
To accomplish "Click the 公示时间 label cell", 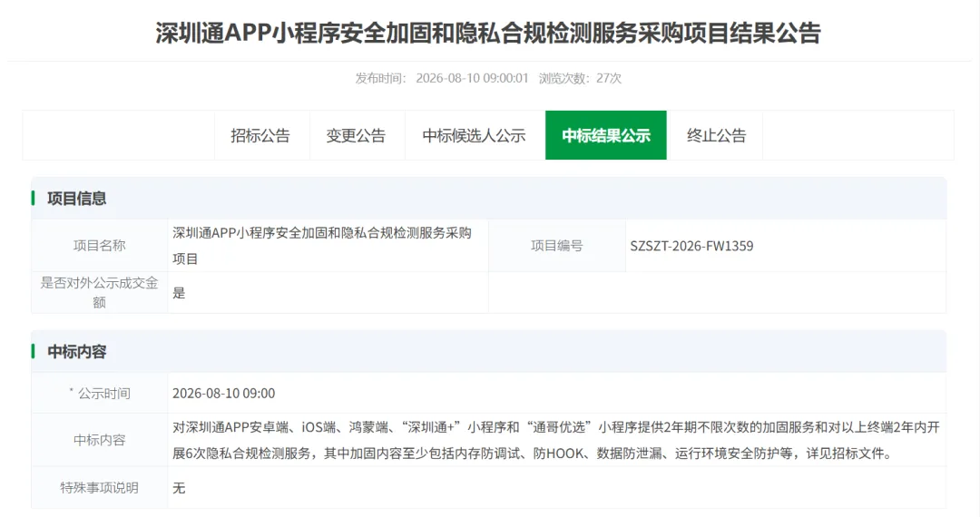I will point(100,394).
